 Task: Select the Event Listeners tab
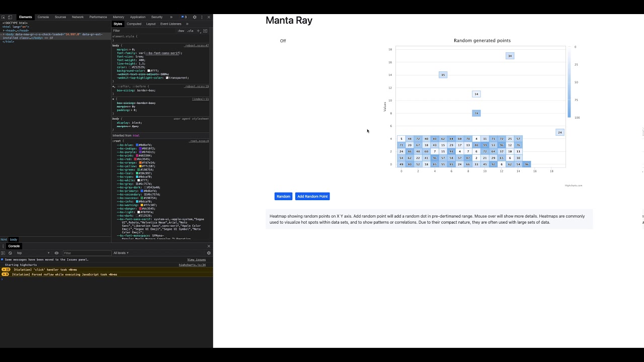tap(171, 24)
